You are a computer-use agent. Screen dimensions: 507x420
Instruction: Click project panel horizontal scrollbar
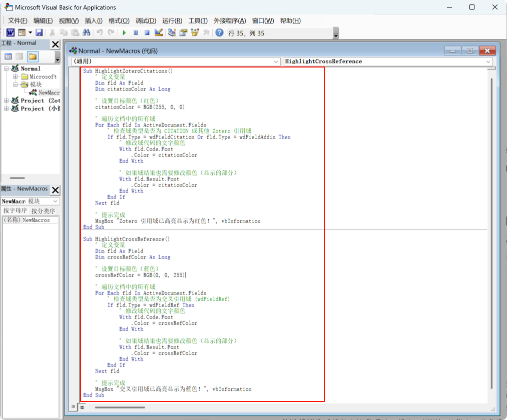click(x=17, y=178)
